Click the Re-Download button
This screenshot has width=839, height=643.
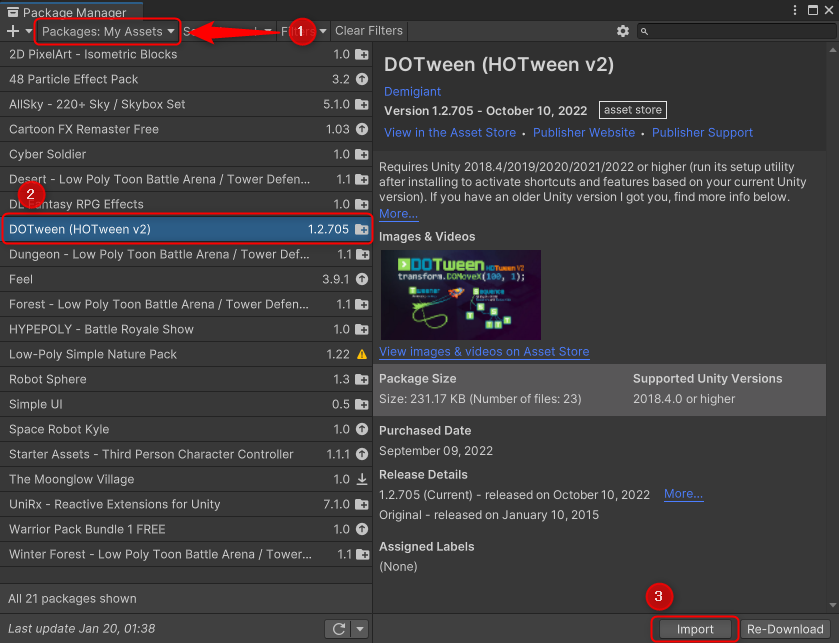pos(785,629)
